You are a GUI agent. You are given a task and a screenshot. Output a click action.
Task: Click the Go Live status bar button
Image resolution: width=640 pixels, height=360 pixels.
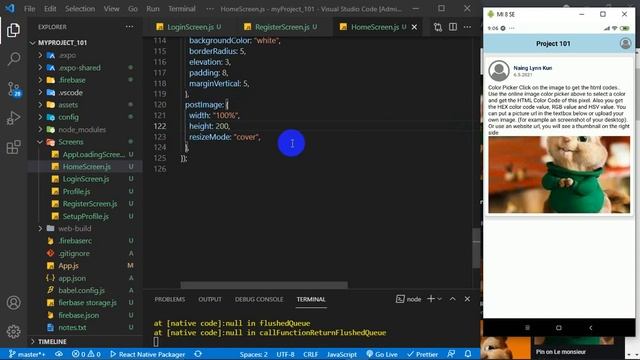[x=382, y=354]
